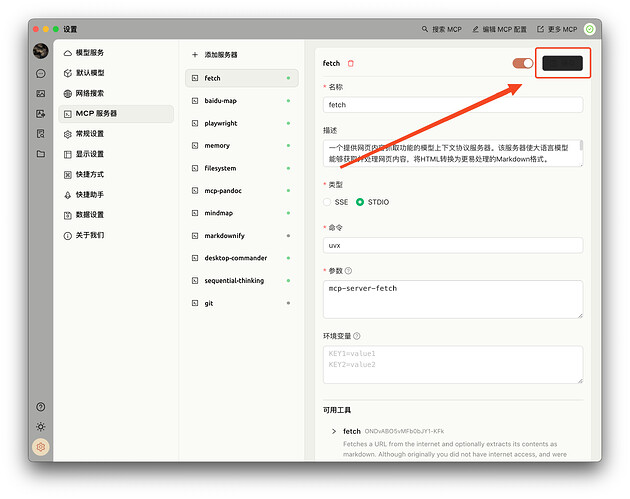
Task: Delete the fetch server with trash icon
Action: click(350, 63)
